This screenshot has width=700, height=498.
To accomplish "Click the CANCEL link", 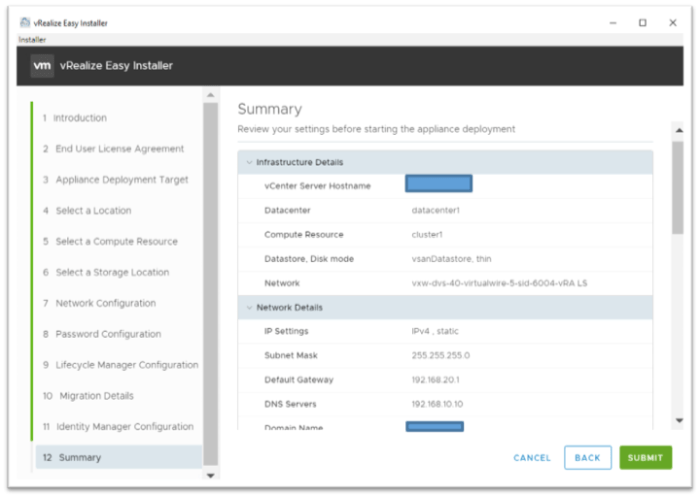I will 532,458.
